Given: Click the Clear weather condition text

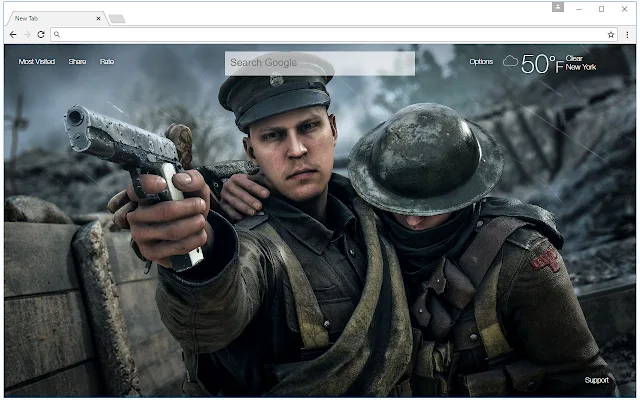Looking at the screenshot, I should click(x=574, y=58).
